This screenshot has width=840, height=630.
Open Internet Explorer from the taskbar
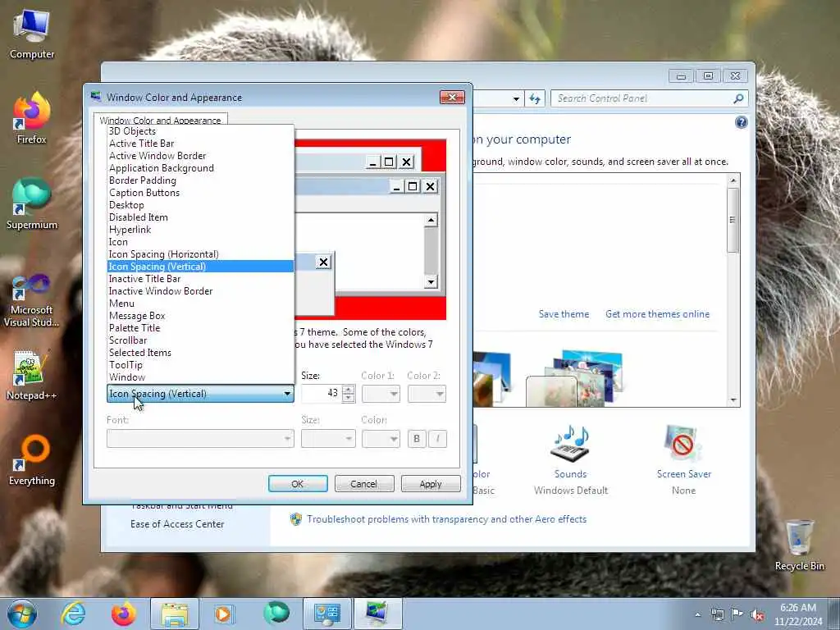point(73,614)
